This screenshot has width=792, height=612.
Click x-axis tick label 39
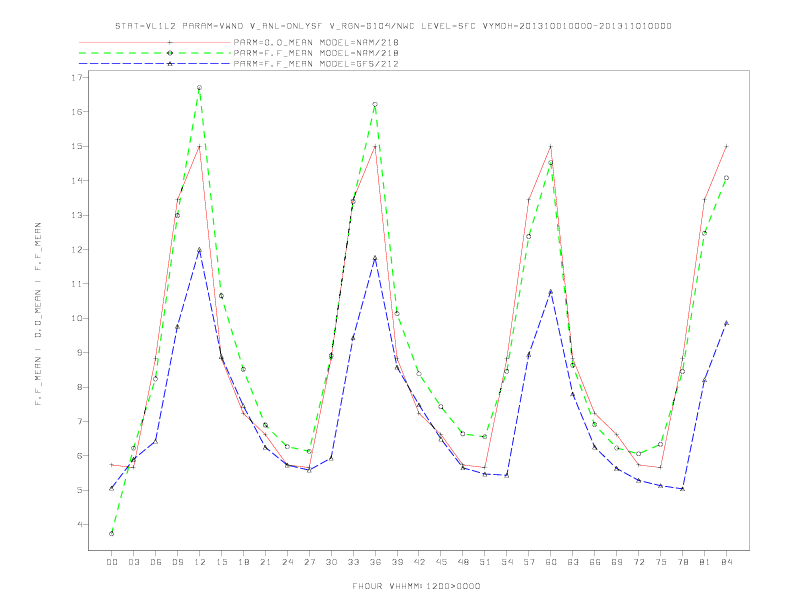pos(397,562)
